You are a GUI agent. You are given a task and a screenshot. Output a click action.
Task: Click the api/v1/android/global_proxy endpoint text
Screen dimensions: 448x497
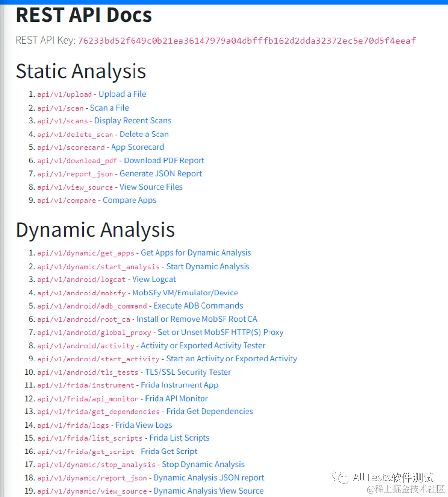click(x=94, y=332)
